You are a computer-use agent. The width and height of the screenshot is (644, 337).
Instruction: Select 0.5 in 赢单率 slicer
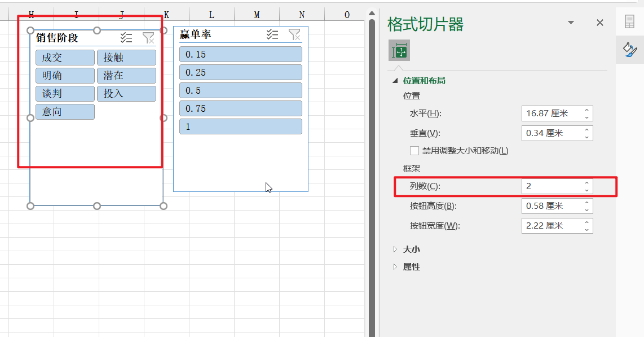[x=241, y=90]
